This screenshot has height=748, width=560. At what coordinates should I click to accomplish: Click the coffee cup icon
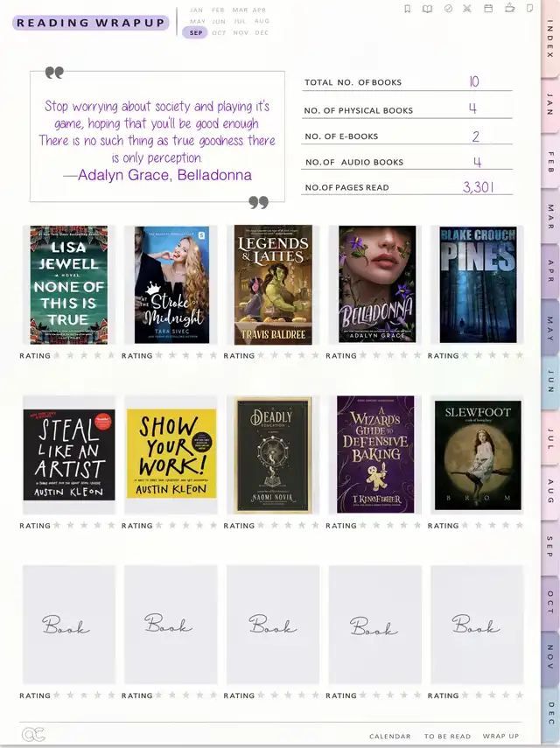coord(509,8)
